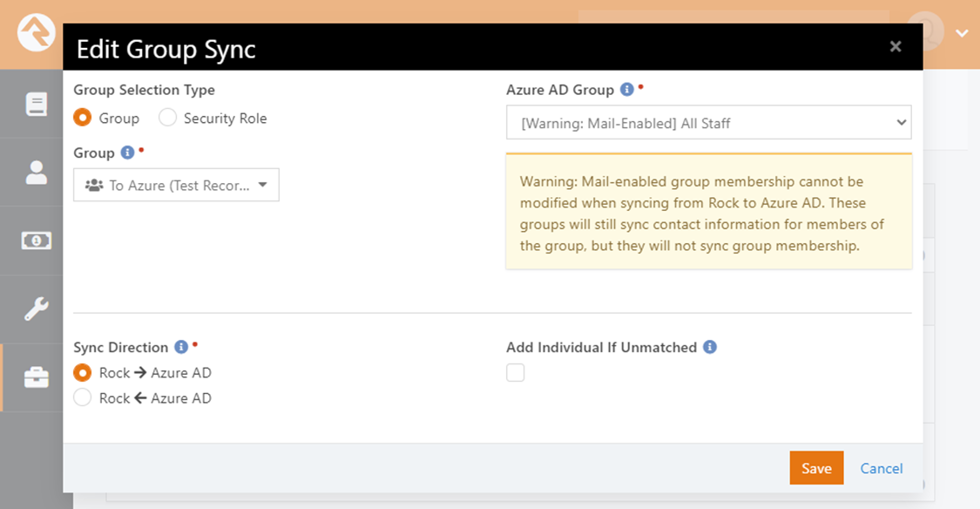
Task: Select the Security Role radio option
Action: 167,118
